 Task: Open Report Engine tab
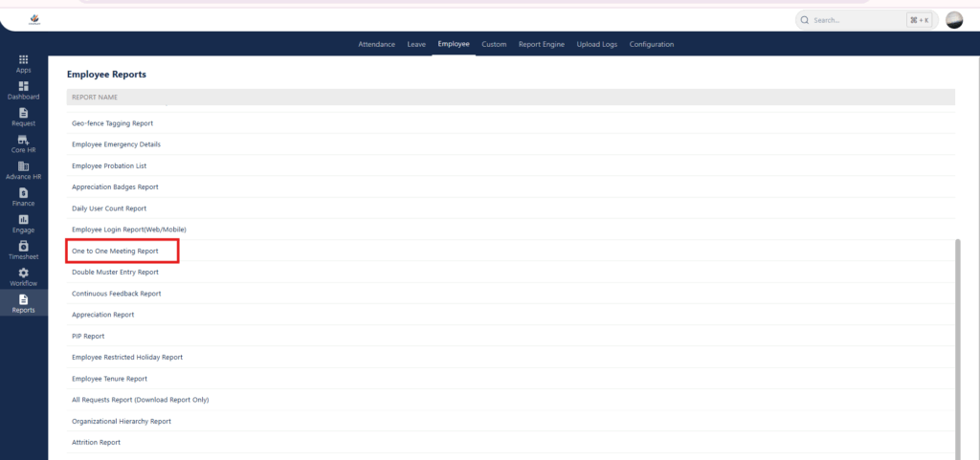542,44
